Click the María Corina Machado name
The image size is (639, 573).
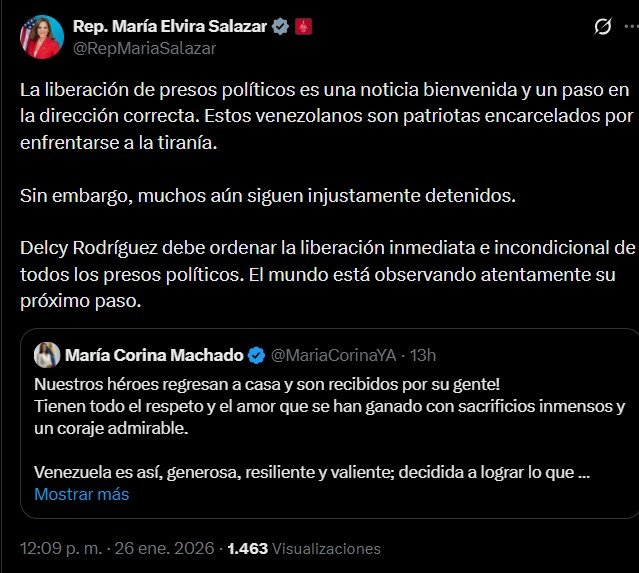(153, 355)
